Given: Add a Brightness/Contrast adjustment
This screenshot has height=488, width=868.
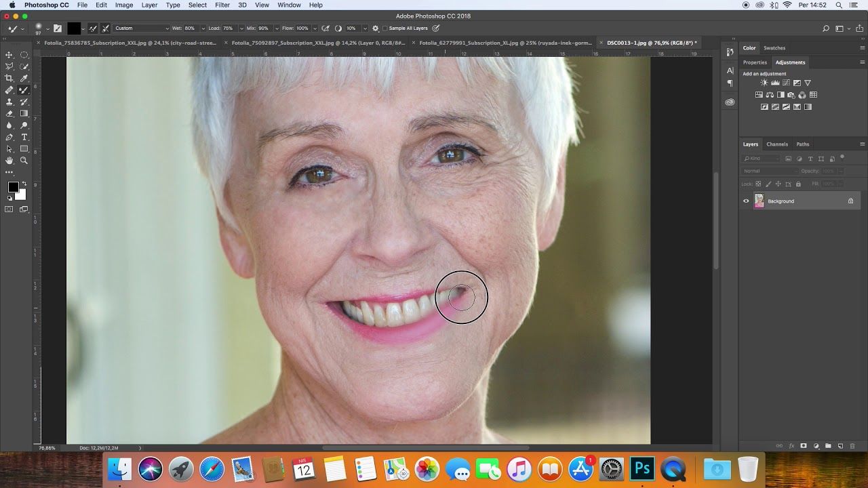Looking at the screenshot, I should point(765,83).
